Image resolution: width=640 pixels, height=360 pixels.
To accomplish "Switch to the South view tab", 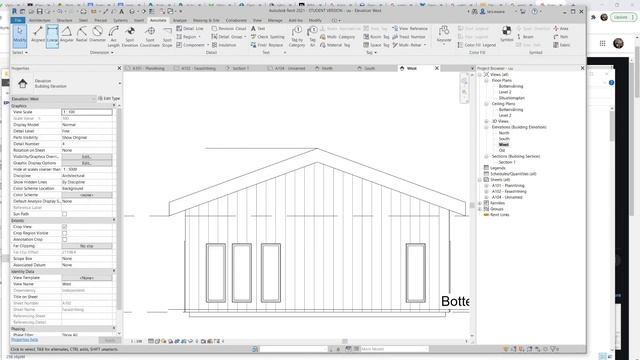I will click(369, 68).
